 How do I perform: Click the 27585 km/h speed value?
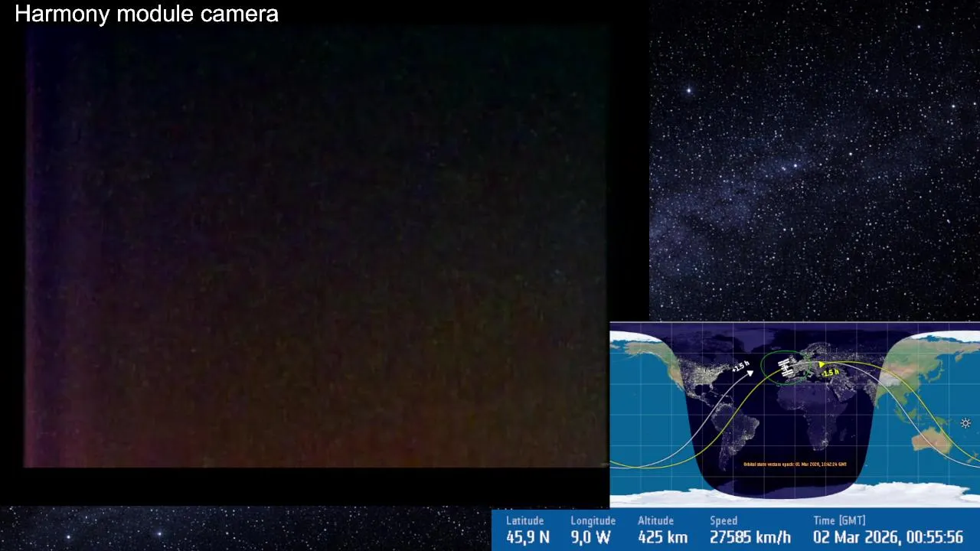point(750,537)
